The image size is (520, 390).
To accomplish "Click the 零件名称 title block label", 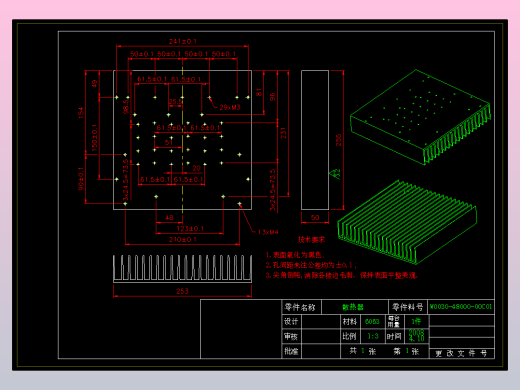I will (300, 307).
